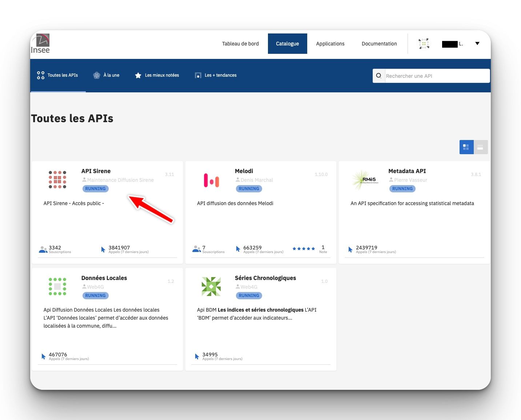Image resolution: width=521 pixels, height=420 pixels.
Task: Select the Toutes les APIs filter
Action: (x=58, y=75)
